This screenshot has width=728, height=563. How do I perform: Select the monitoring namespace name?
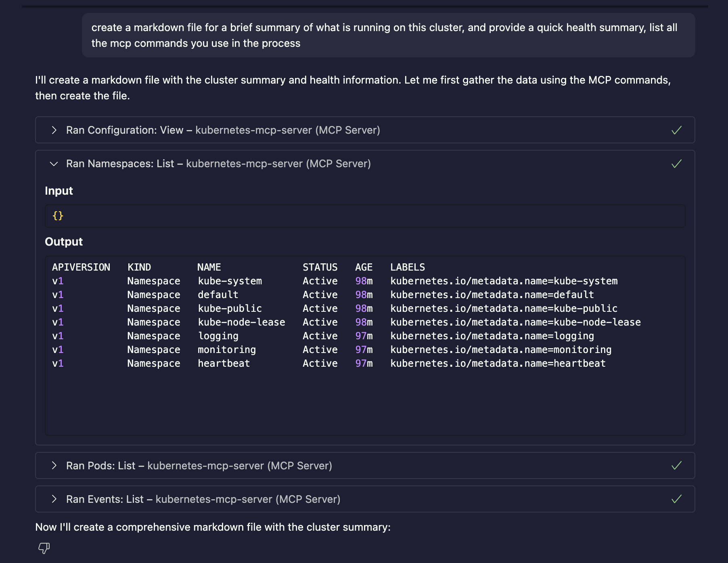pyautogui.click(x=227, y=350)
